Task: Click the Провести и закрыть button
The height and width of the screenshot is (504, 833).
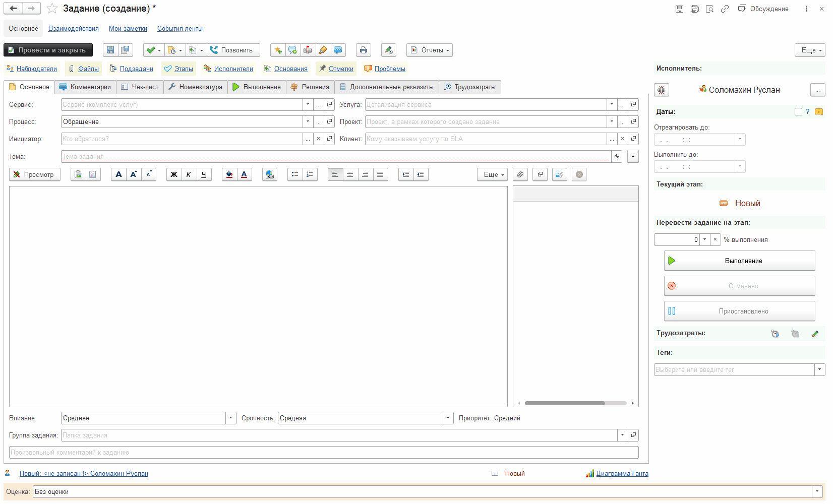Action: pyautogui.click(x=48, y=50)
